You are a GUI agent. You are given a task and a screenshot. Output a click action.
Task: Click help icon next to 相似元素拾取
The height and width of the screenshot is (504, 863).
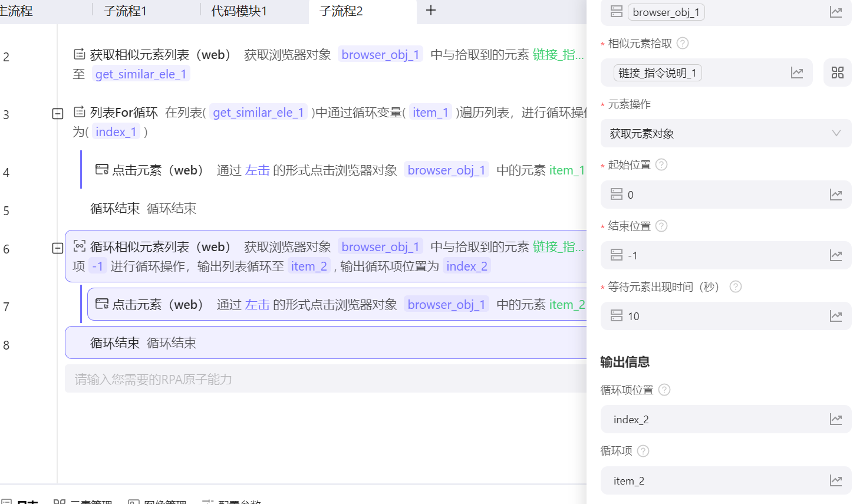[683, 43]
